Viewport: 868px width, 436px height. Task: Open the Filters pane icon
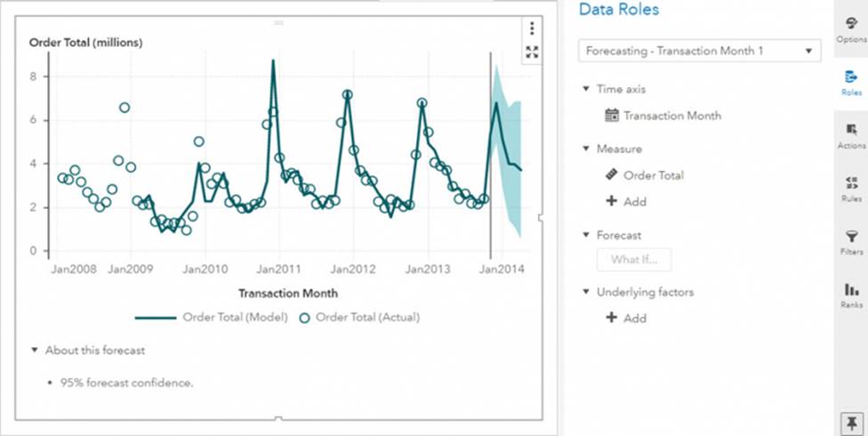pyautogui.click(x=851, y=241)
